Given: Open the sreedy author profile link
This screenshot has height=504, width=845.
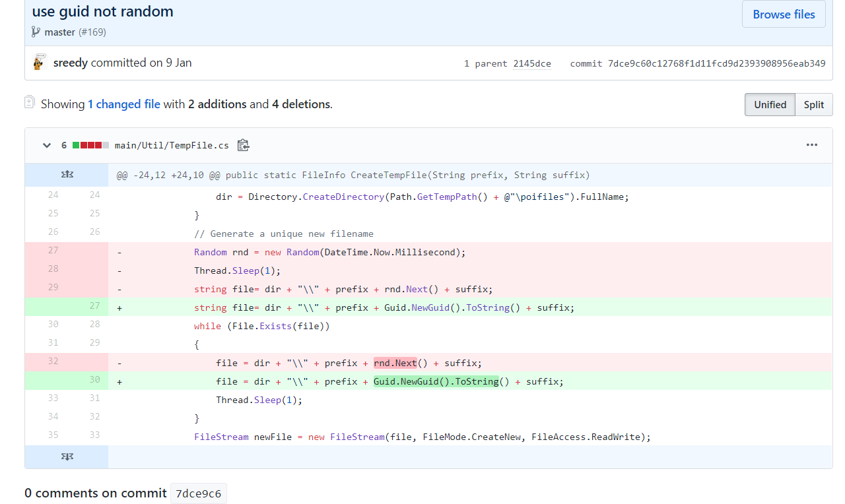Looking at the screenshot, I should pos(71,63).
